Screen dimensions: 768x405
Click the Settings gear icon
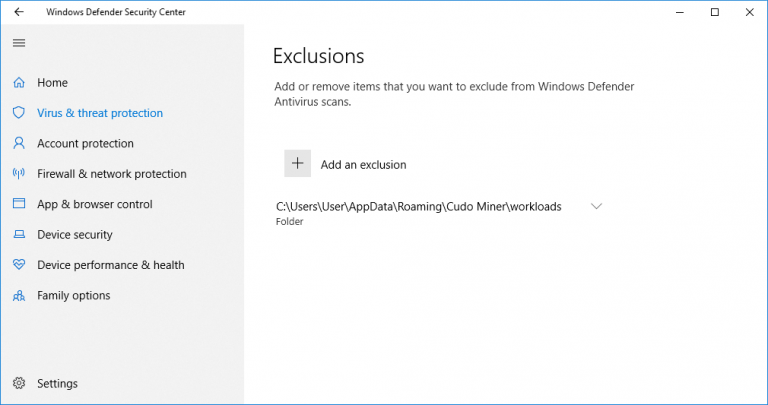click(19, 383)
